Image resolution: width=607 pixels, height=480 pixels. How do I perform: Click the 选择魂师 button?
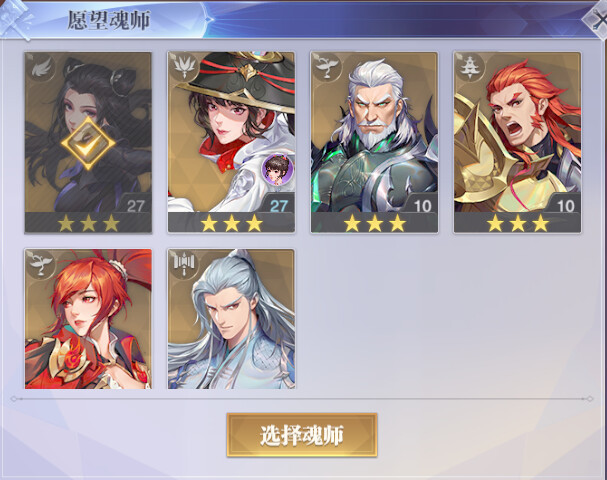(x=302, y=435)
